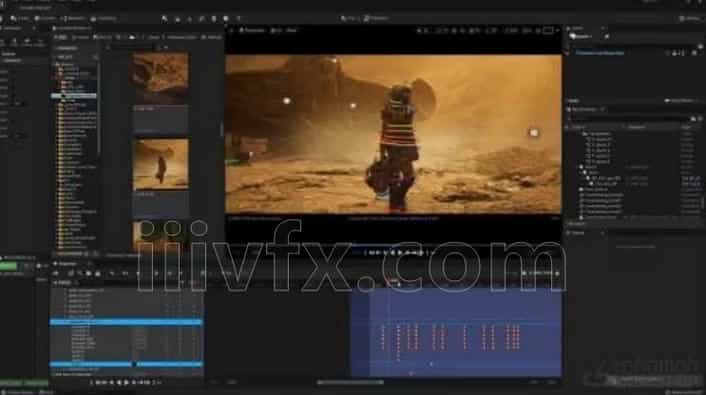Click the green Add button in the bottom left
706x395 pixels.
(x=9, y=266)
